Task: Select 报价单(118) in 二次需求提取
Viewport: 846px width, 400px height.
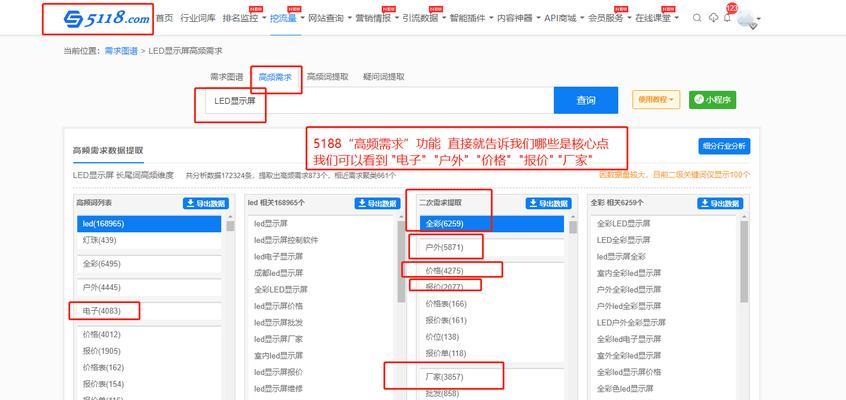Action: 492,354
